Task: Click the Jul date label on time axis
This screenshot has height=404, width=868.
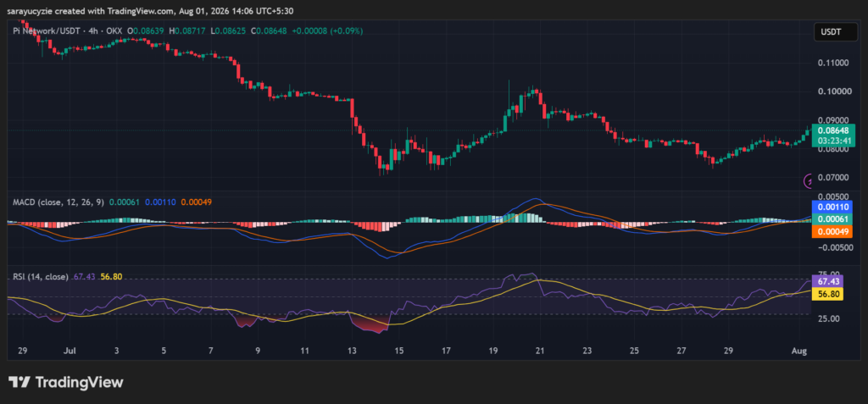Action: tap(70, 351)
